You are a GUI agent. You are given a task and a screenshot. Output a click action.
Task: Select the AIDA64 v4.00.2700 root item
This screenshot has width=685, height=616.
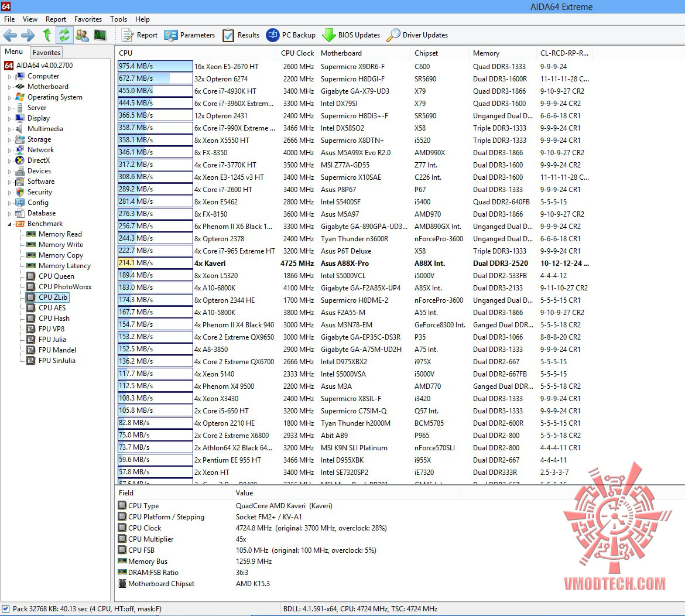pos(39,66)
